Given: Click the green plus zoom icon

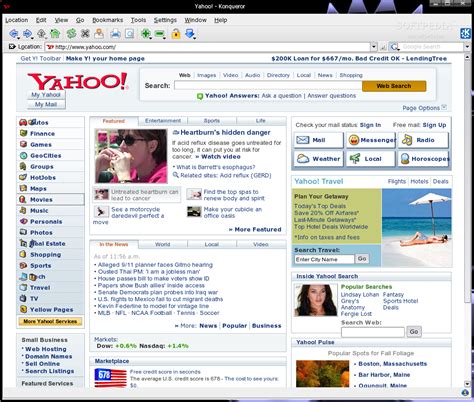Looking at the screenshot, I should tap(146, 33).
